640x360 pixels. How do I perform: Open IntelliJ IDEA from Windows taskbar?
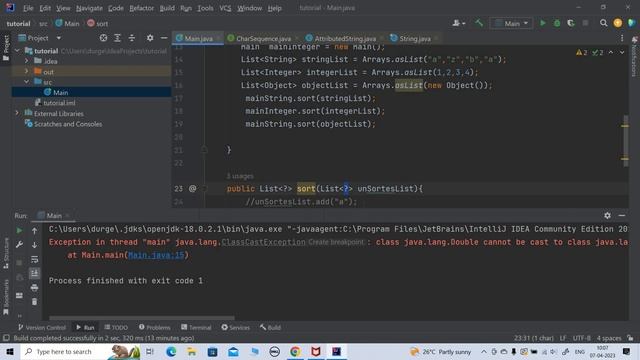tap(336, 351)
